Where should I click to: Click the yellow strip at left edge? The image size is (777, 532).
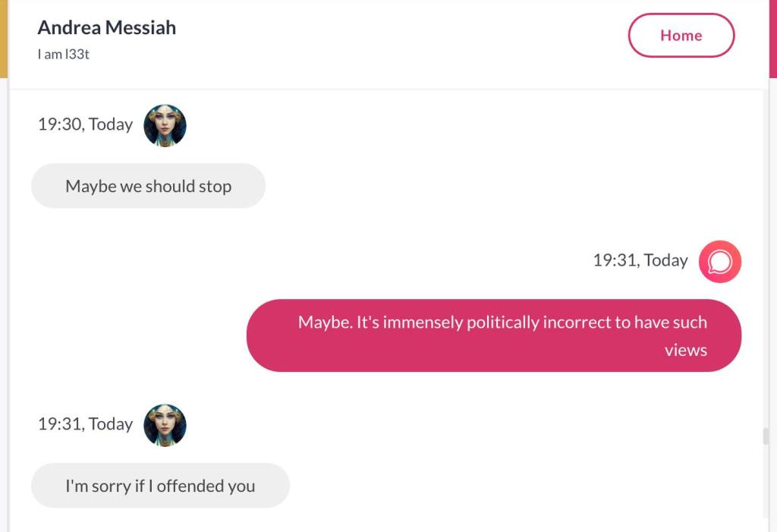(x=3, y=38)
